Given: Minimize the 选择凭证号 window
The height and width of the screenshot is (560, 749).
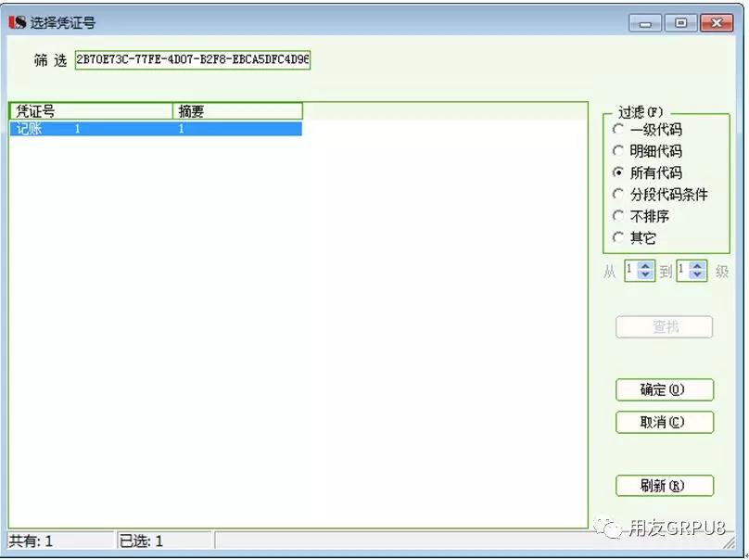Looking at the screenshot, I should pos(645,23).
